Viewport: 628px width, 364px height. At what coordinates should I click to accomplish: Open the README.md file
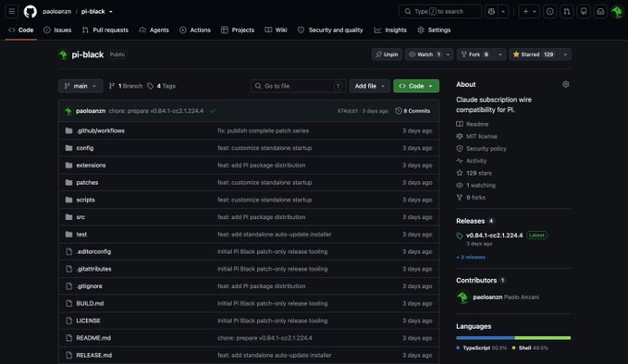click(93, 338)
